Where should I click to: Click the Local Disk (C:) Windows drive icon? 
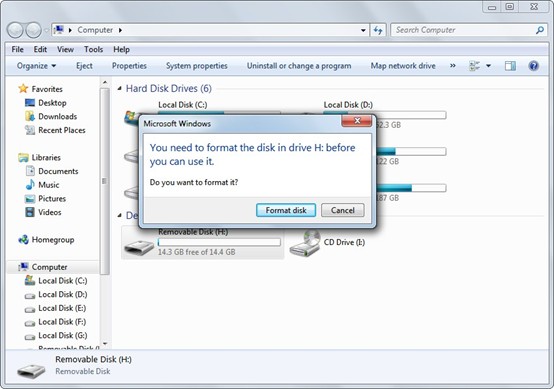pyautogui.click(x=131, y=118)
